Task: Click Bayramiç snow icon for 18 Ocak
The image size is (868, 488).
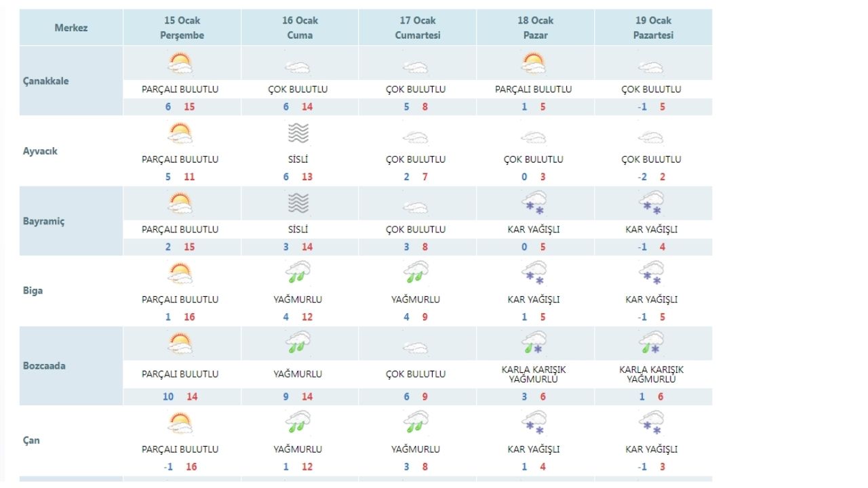Action: pos(534,203)
